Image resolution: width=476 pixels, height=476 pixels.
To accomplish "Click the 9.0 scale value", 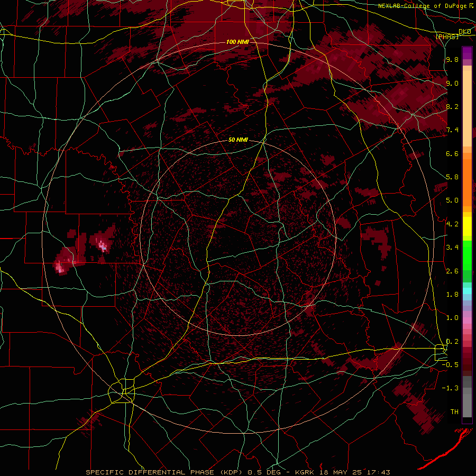I will point(452,83).
